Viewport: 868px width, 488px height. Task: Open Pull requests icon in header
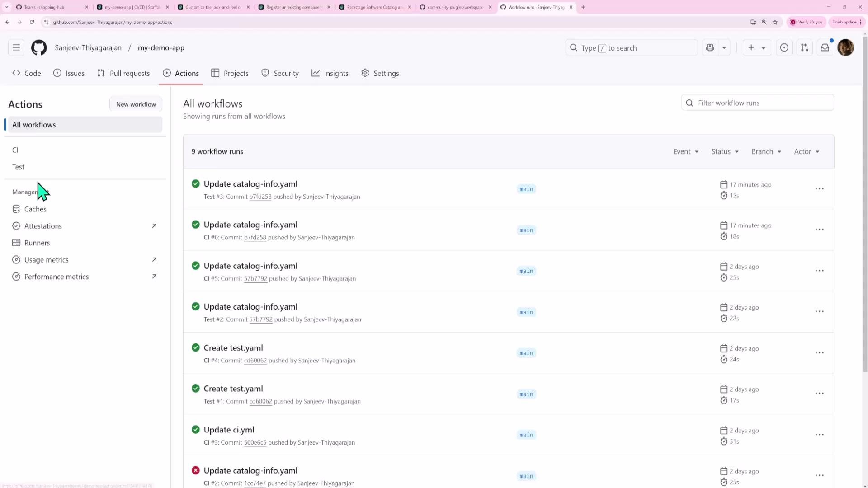point(805,47)
